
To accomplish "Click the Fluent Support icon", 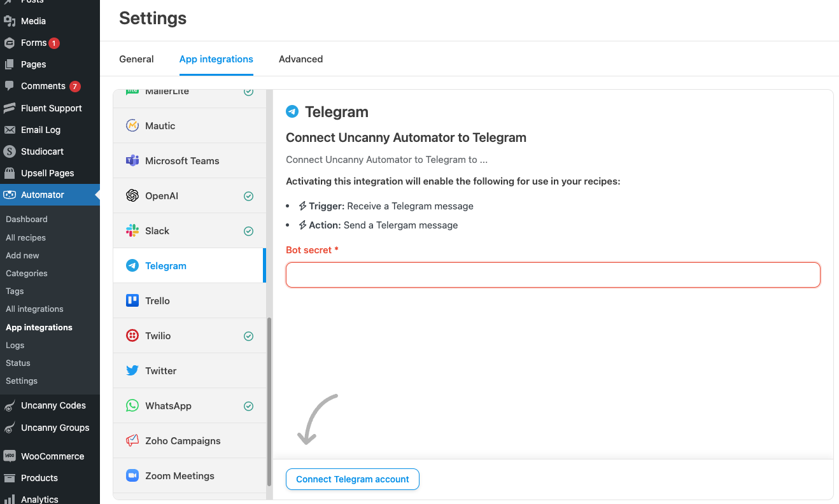I will coord(10,108).
